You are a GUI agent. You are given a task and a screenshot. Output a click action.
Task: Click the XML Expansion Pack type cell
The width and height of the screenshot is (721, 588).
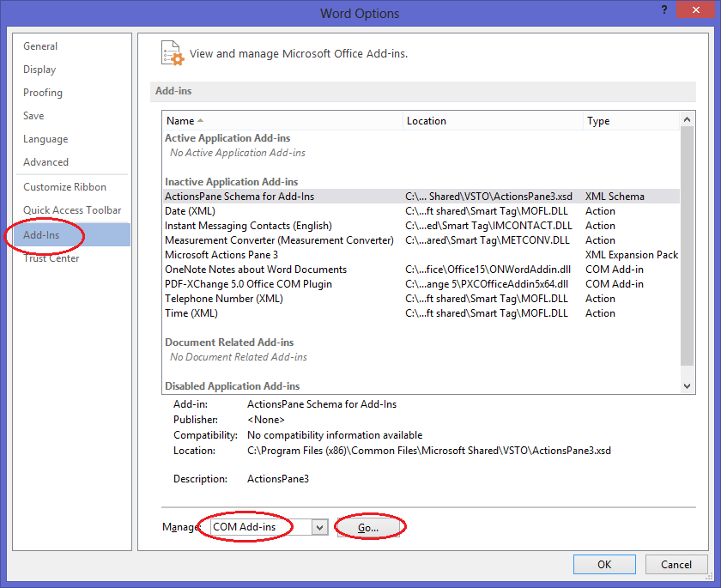click(x=632, y=255)
